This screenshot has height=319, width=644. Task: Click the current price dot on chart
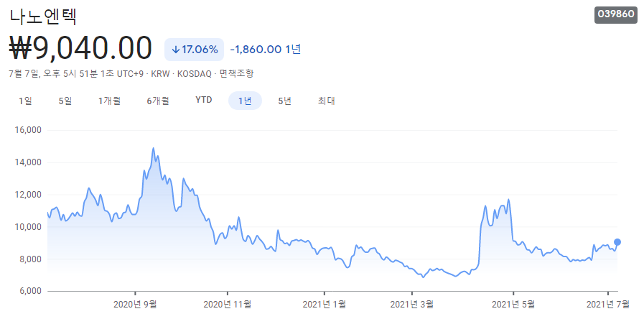pyautogui.click(x=617, y=242)
